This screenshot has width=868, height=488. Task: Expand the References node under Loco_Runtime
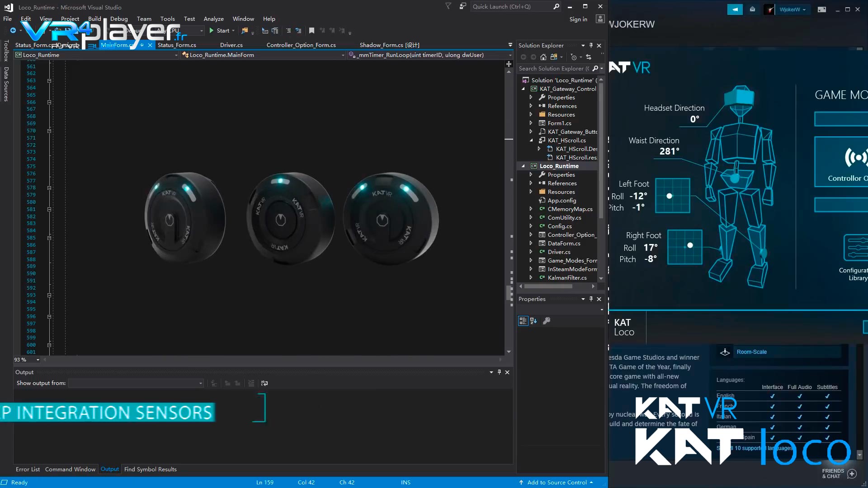(x=531, y=183)
